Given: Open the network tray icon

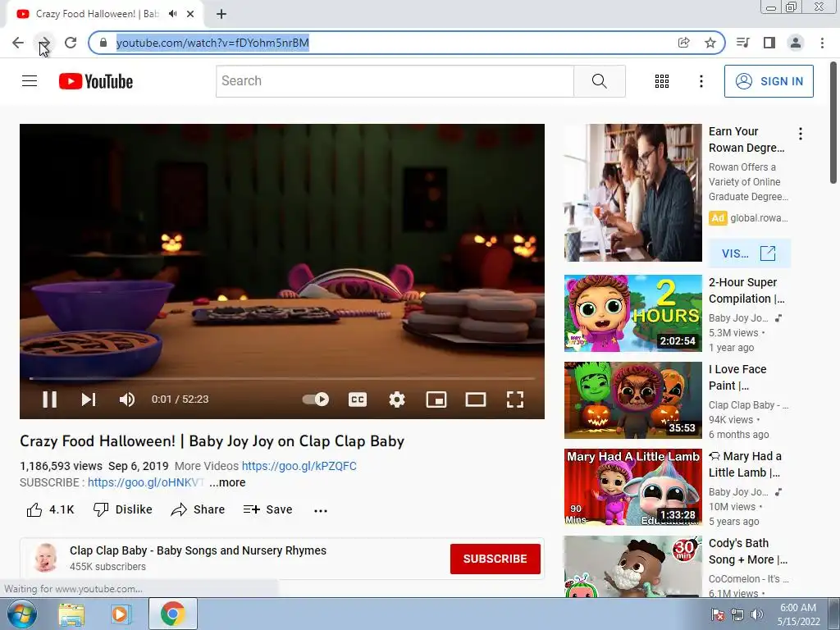Looking at the screenshot, I should 737,614.
